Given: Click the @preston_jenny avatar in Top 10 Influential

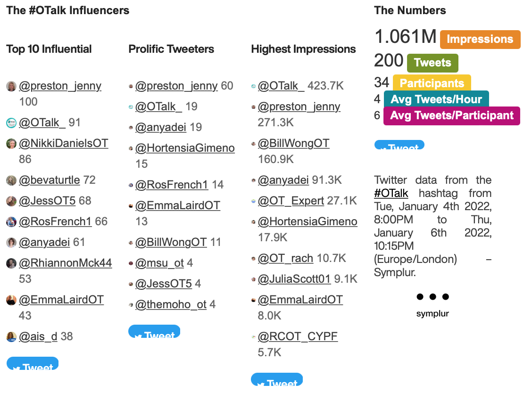Looking at the screenshot, I should (11, 86).
